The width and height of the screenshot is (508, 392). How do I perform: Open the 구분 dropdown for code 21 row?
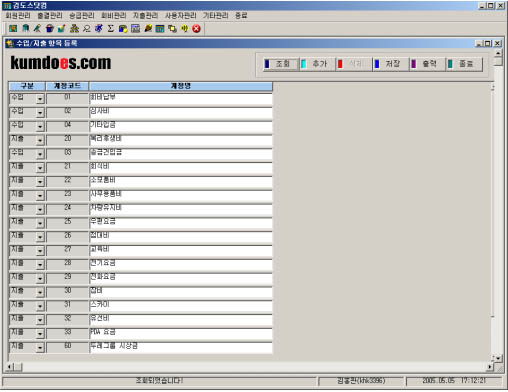[40, 168]
